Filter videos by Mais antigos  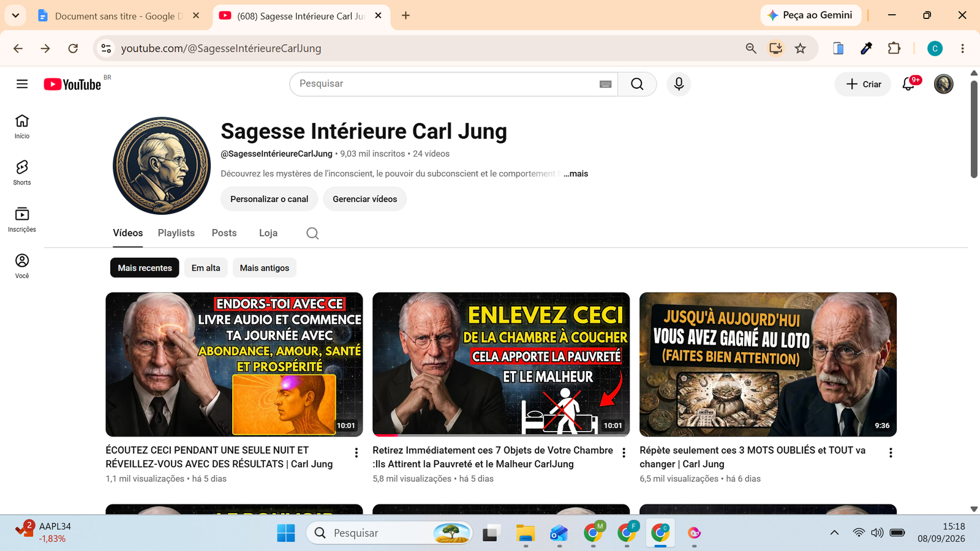[x=265, y=268]
